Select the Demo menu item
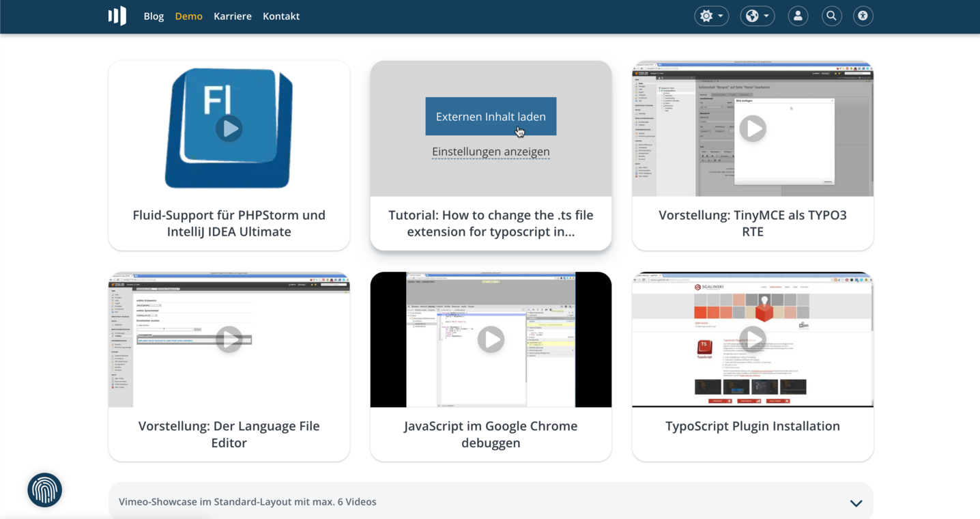Viewport: 980px width, 519px height. [x=188, y=16]
